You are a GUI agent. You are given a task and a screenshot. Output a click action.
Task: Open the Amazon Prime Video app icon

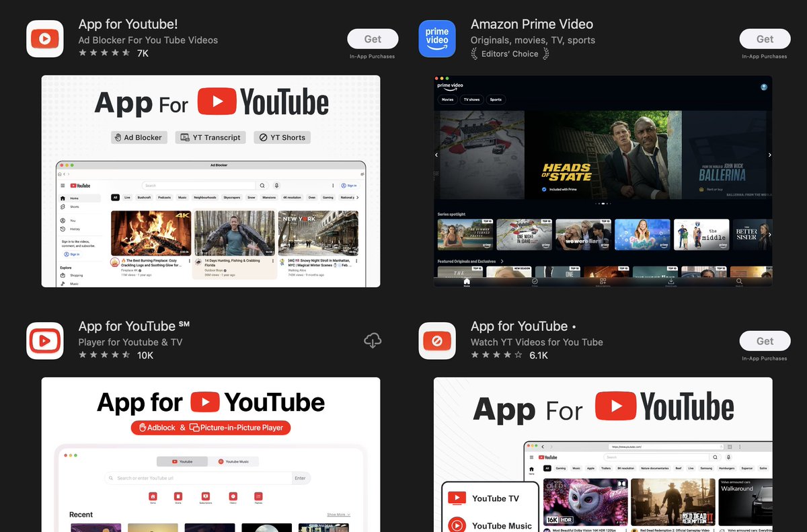tap(437, 39)
